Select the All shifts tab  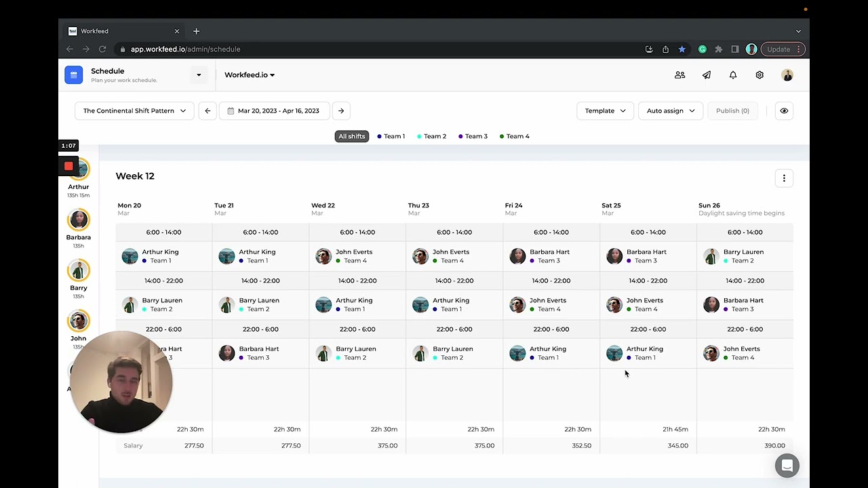(x=352, y=136)
